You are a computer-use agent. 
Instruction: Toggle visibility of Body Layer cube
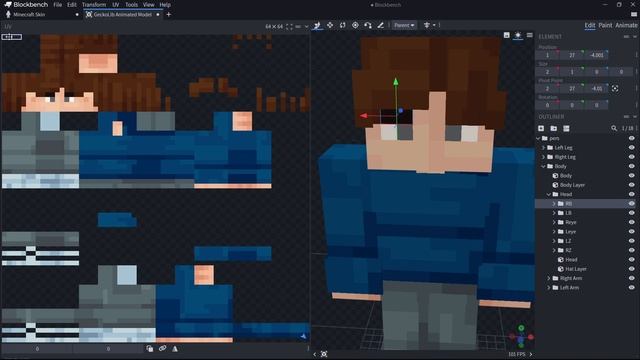[x=631, y=185]
